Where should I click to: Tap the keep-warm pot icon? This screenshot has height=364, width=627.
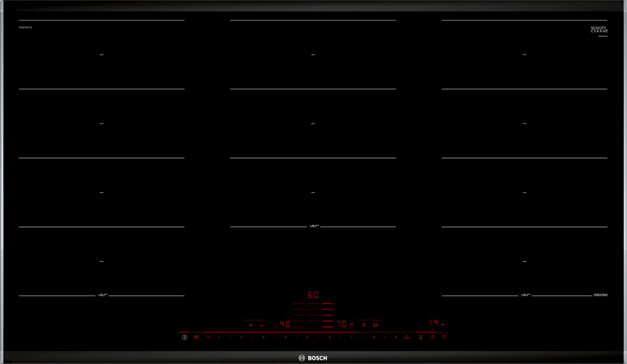point(251,325)
